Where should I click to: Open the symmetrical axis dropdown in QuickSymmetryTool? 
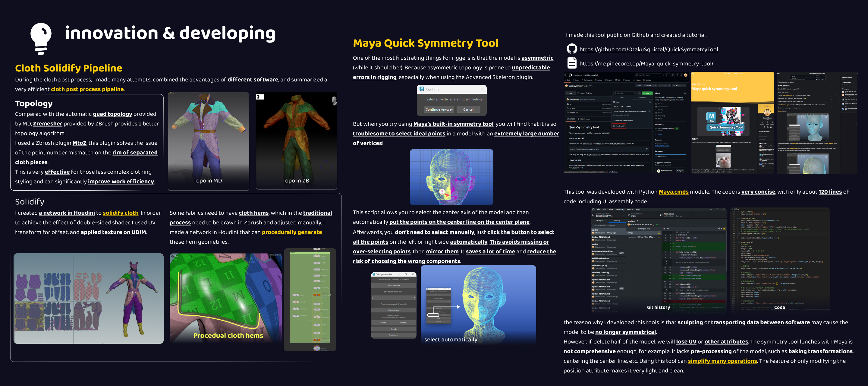pyautogui.click(x=415, y=298)
